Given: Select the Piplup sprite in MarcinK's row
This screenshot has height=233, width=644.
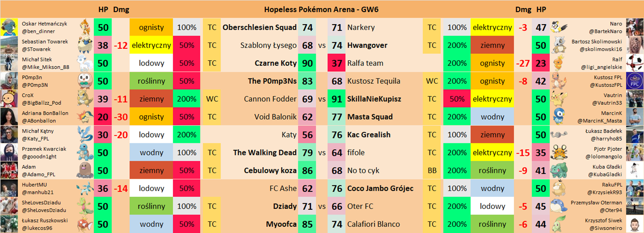Looking at the screenshot, I should pyautogui.click(x=559, y=116).
